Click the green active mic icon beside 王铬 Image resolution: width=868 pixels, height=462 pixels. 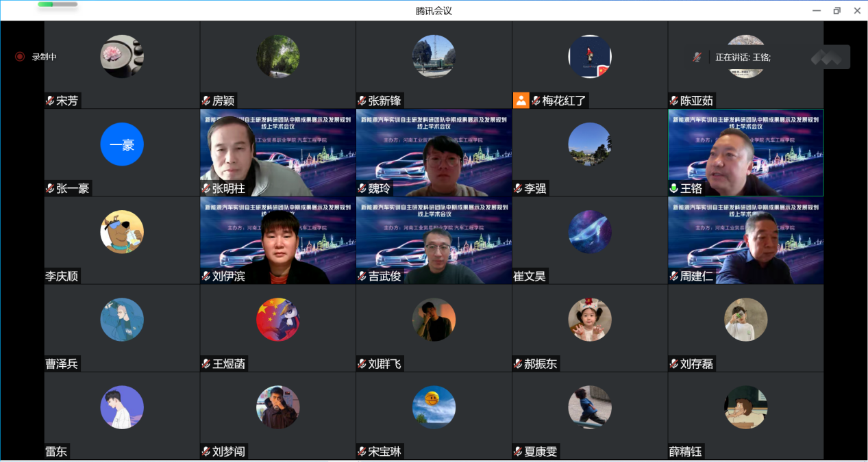[674, 188]
